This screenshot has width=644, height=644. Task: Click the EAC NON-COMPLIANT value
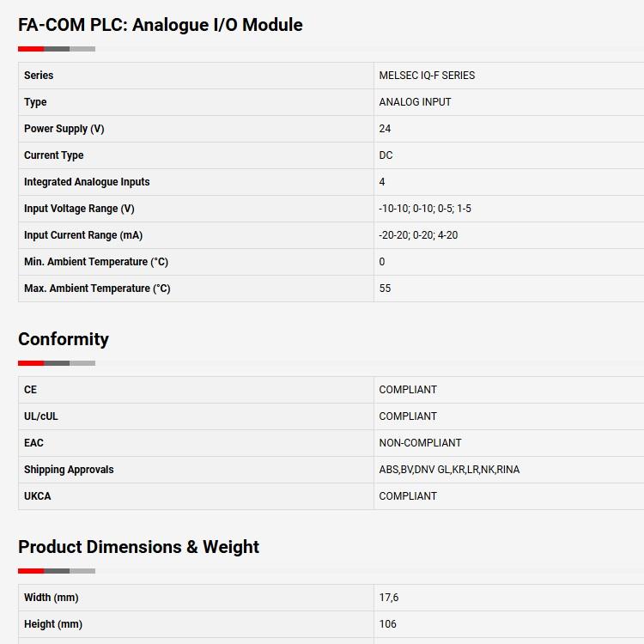tap(420, 443)
